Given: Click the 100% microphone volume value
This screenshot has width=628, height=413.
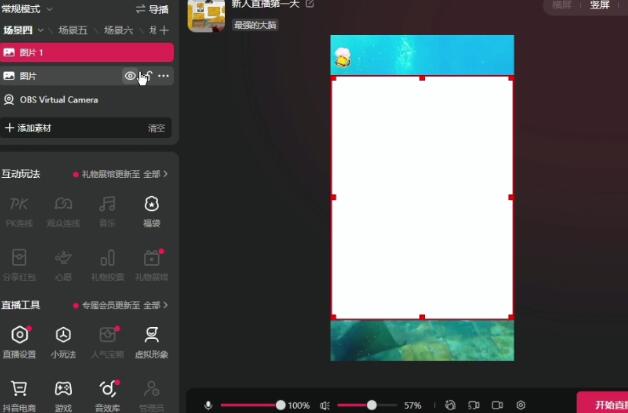Looking at the screenshot, I should 298,405.
